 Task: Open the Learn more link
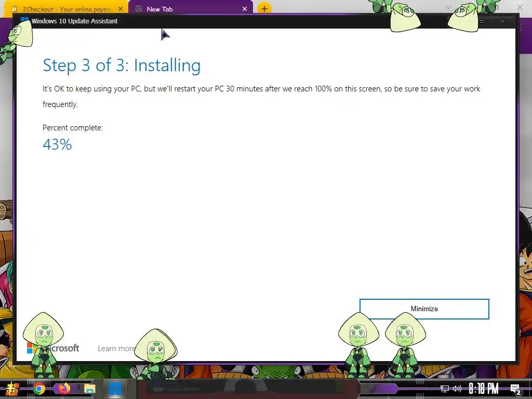click(116, 349)
